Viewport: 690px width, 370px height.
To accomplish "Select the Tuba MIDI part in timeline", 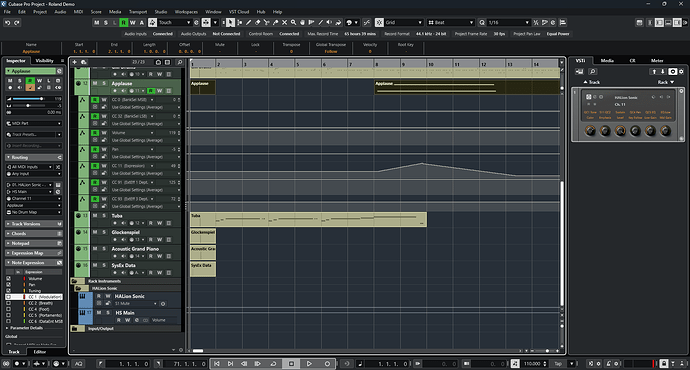I will click(x=308, y=220).
